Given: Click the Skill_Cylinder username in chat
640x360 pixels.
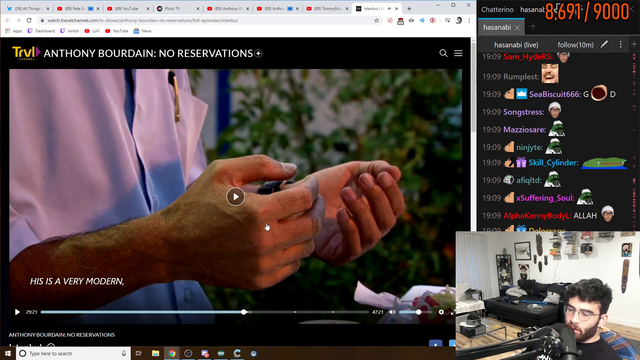Looking at the screenshot, I should (x=553, y=162).
